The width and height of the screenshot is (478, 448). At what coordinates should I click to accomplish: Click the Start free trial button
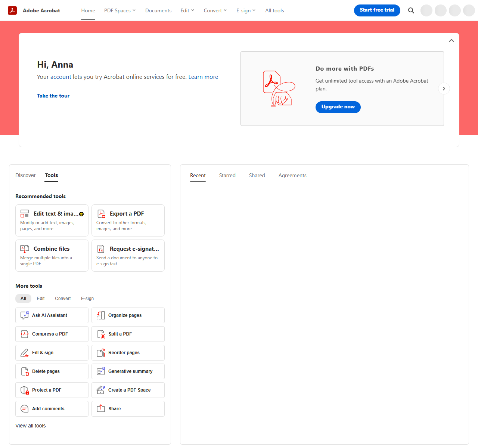(377, 10)
